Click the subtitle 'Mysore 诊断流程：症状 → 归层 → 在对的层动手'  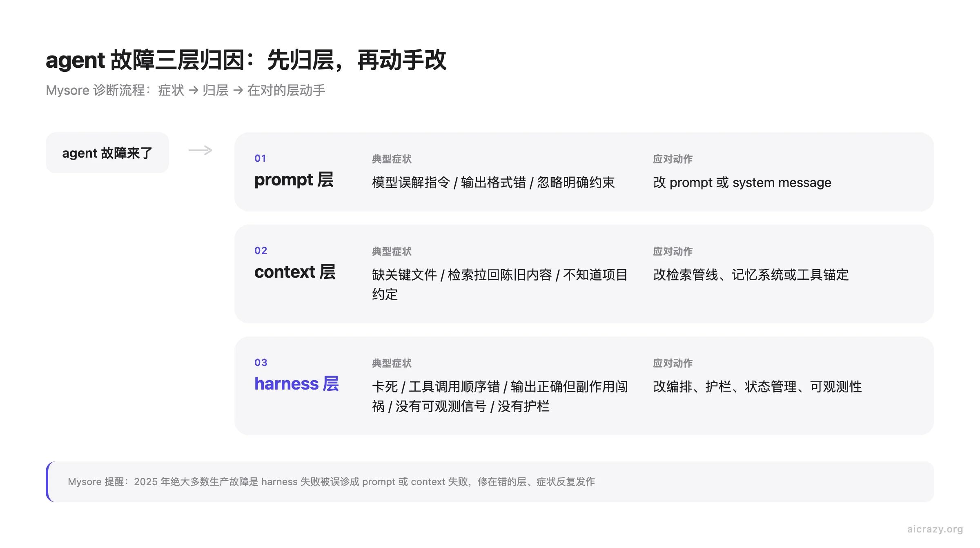tap(186, 90)
